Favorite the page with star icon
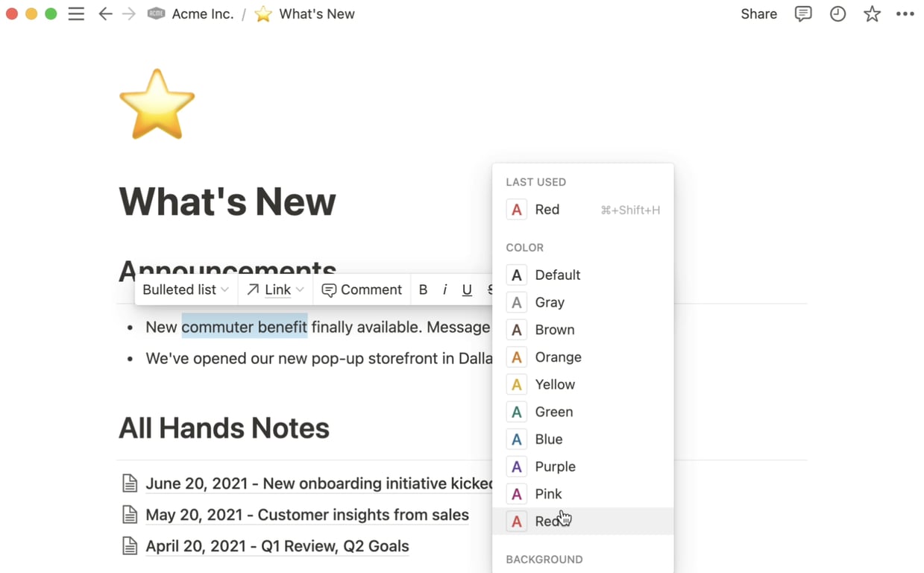 (872, 14)
